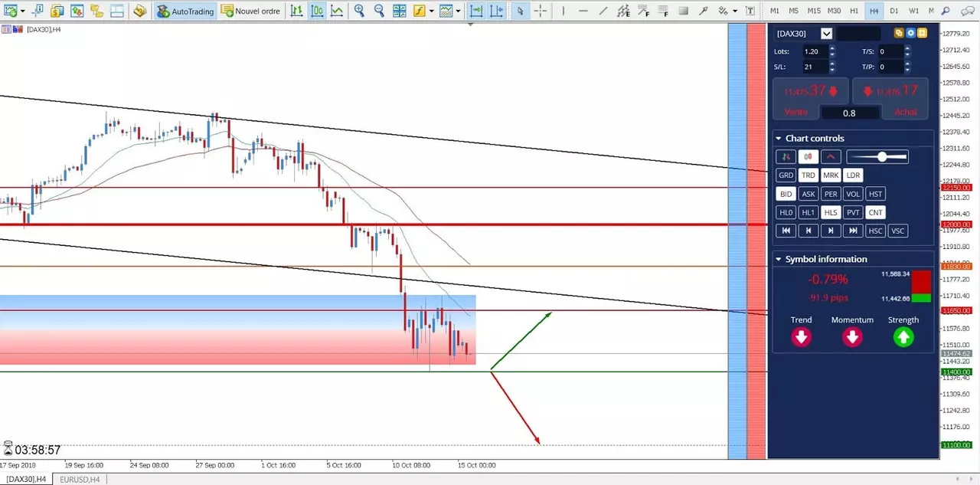Screen dimensions: 980x485
Task: Collapse the Chart controls section
Action: pyautogui.click(x=778, y=139)
